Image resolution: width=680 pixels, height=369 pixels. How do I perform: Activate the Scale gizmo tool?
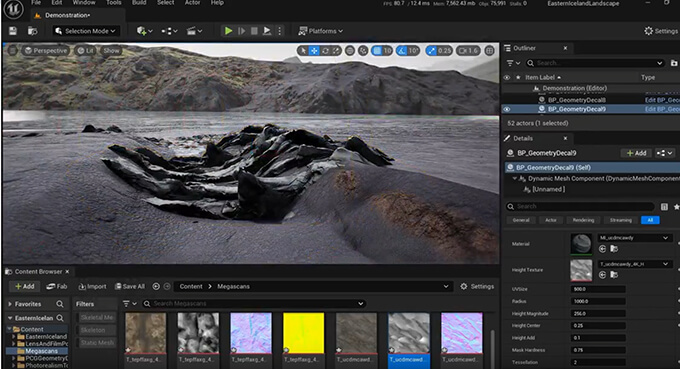[x=336, y=51]
